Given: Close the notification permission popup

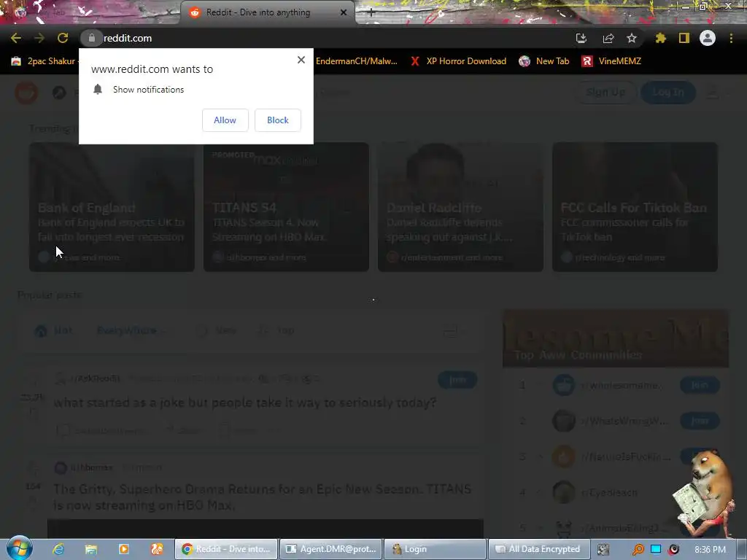Looking at the screenshot, I should [301, 60].
